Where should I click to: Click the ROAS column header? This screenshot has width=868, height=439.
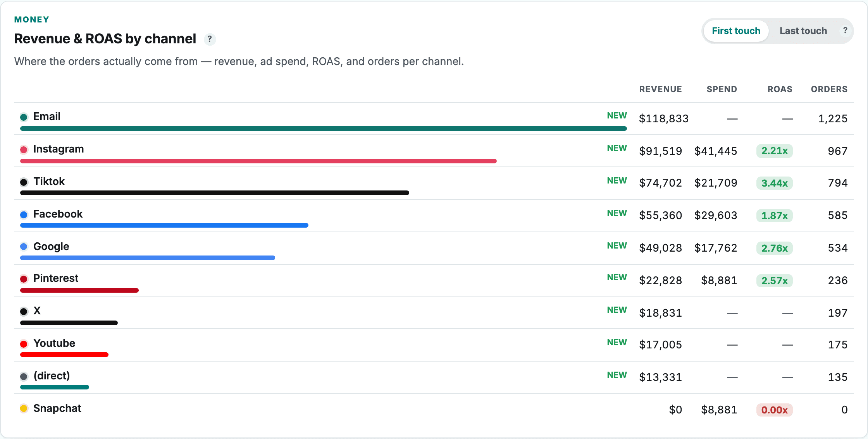point(780,89)
